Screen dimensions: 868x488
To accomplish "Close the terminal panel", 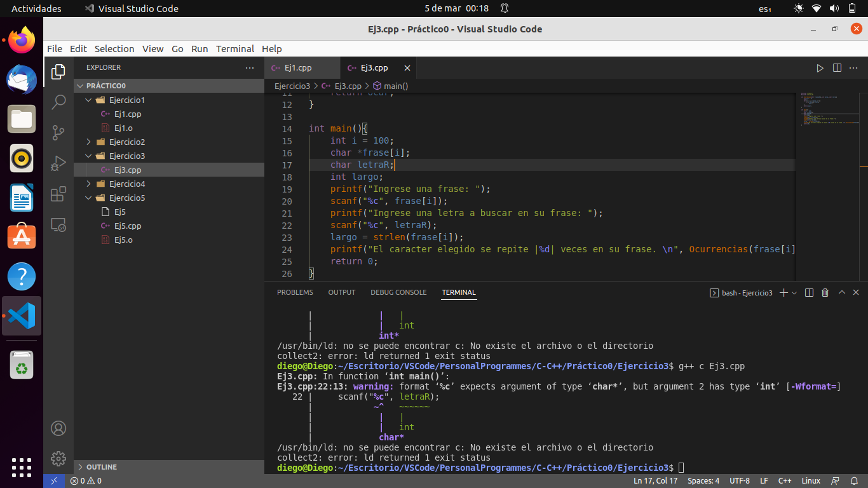I will pyautogui.click(x=857, y=292).
